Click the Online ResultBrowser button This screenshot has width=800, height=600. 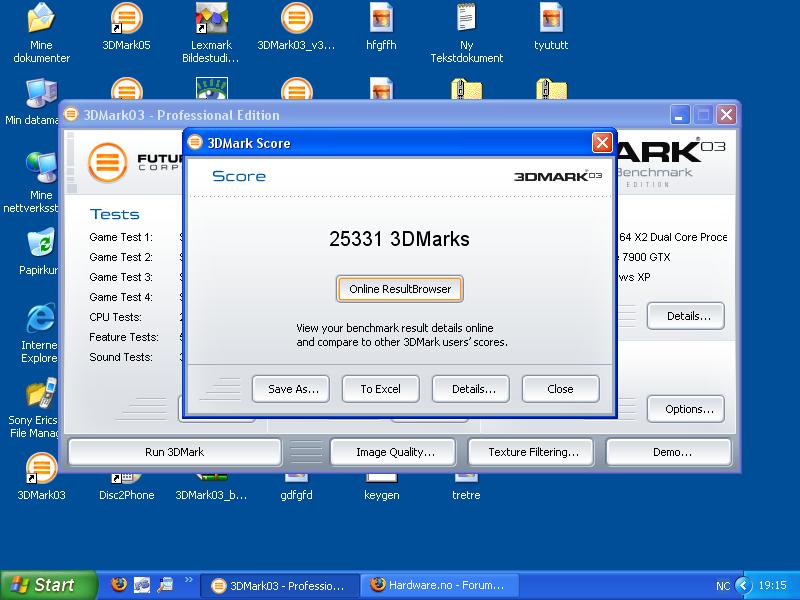(400, 289)
